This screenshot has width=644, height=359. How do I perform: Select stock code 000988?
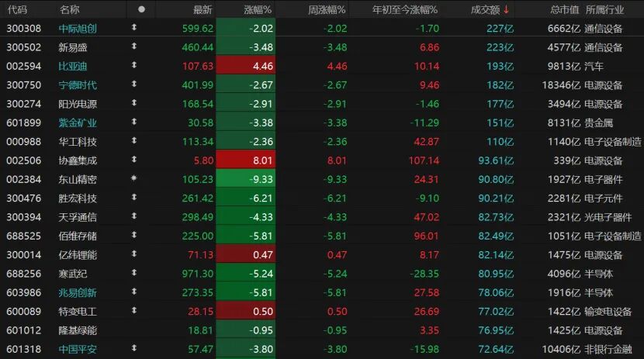(x=24, y=142)
